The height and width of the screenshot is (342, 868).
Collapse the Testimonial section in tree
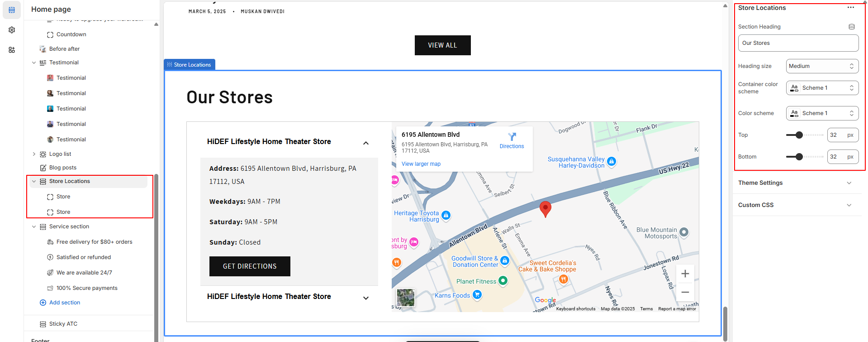34,63
